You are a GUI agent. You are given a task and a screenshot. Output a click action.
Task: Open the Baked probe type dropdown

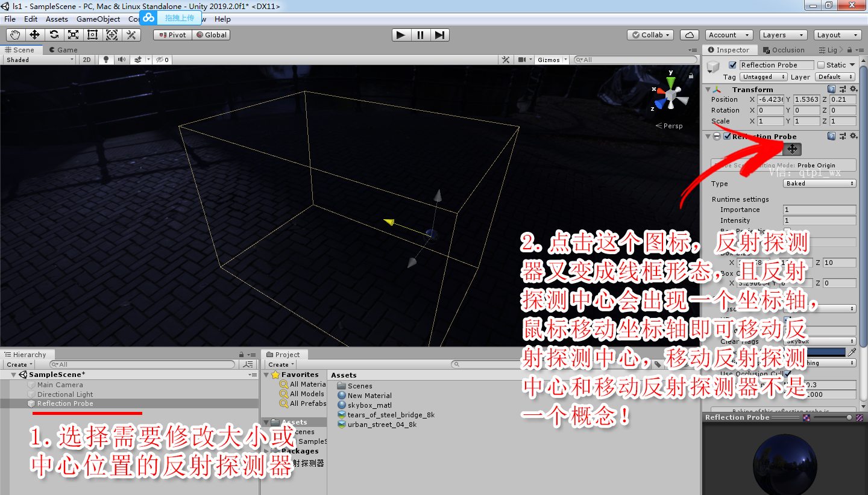click(820, 183)
